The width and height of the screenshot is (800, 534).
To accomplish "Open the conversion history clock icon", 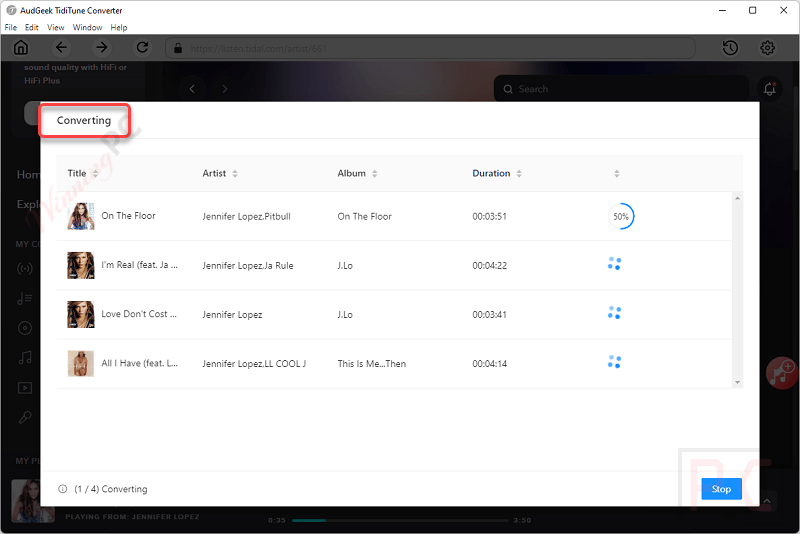I will click(730, 48).
